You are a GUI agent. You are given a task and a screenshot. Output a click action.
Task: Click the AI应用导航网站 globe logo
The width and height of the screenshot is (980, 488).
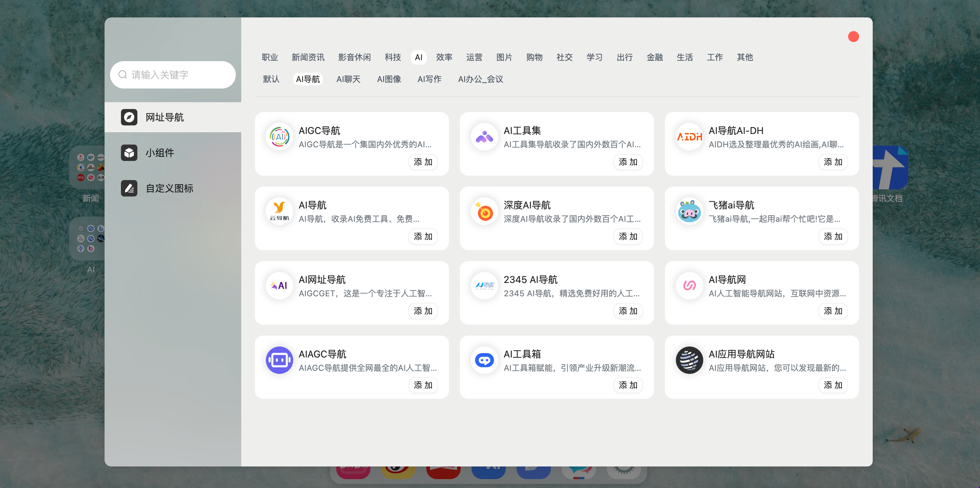point(689,360)
